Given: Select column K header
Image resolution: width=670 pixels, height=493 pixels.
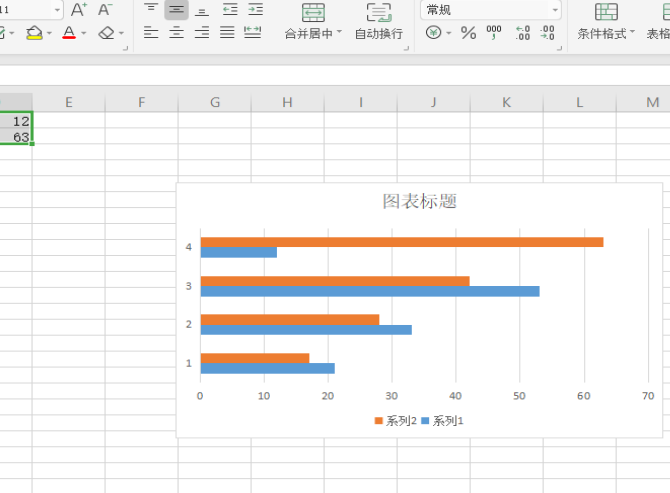Looking at the screenshot, I should (507, 102).
